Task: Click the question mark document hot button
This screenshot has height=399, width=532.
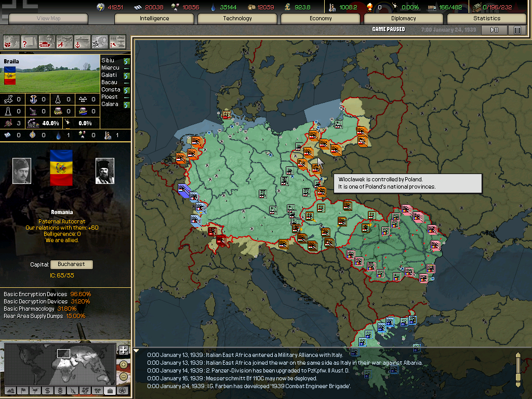Action: [30, 43]
